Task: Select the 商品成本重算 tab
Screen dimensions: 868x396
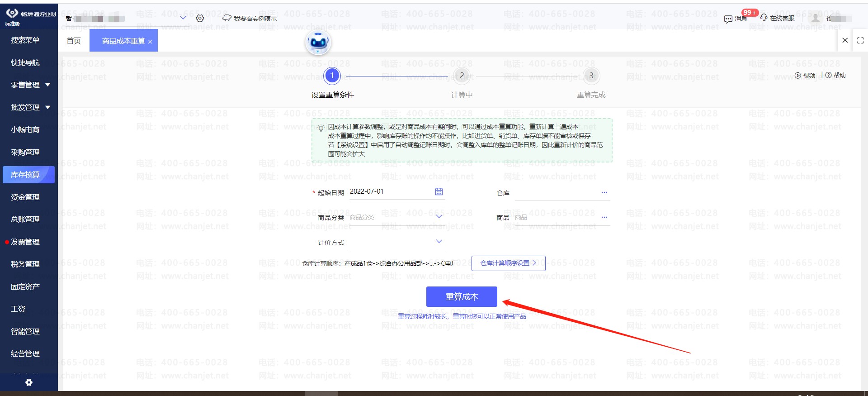Action: (x=123, y=41)
